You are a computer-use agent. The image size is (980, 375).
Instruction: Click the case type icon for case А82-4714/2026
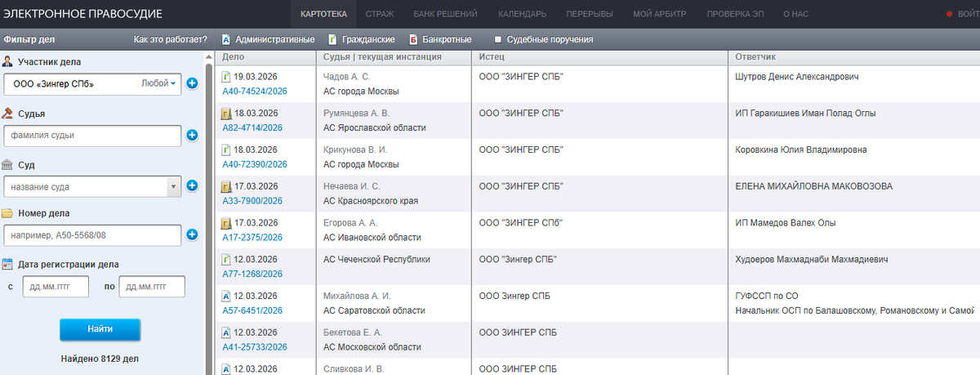(227, 114)
